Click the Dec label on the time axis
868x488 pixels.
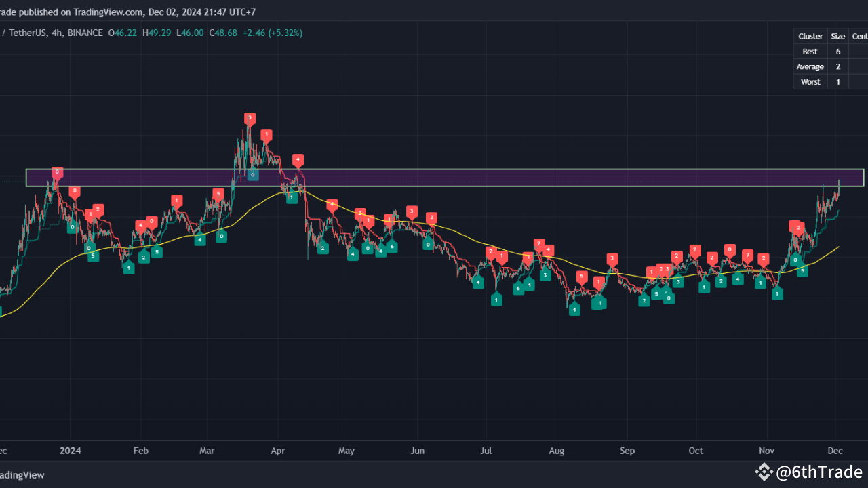[x=835, y=451]
